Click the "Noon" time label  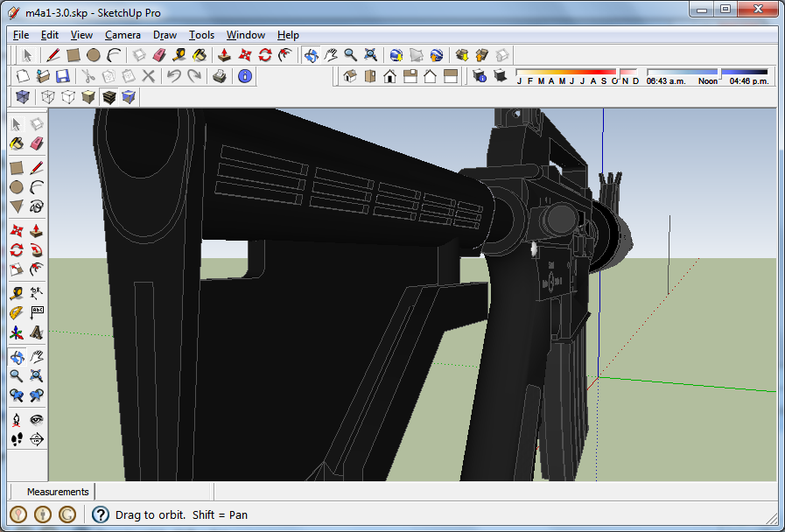point(708,81)
